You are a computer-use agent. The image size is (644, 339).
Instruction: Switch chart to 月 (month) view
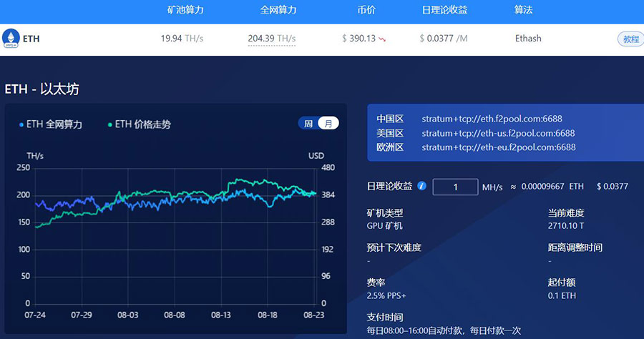pyautogui.click(x=328, y=124)
